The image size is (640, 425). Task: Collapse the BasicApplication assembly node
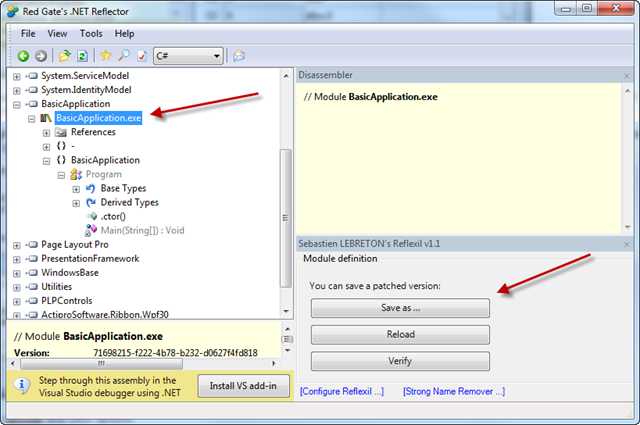click(17, 105)
